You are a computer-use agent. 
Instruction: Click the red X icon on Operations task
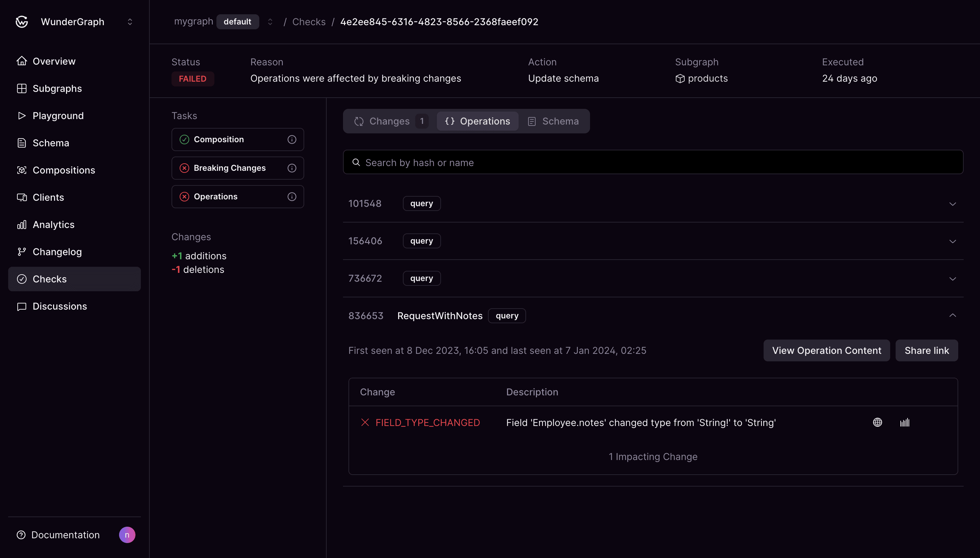coord(184,197)
